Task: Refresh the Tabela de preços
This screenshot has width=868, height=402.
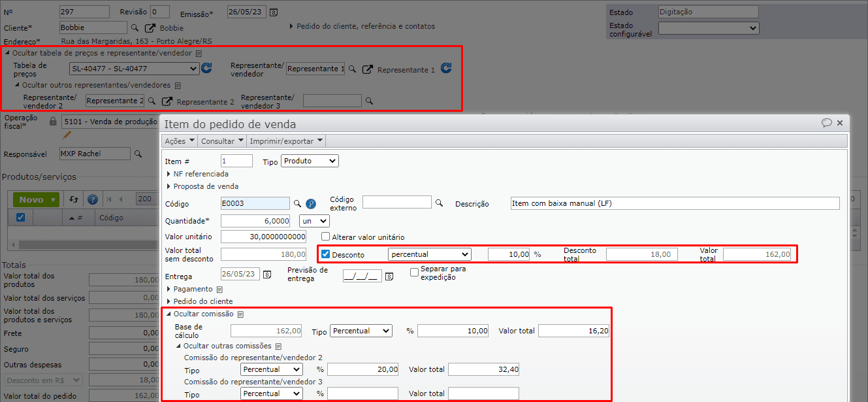Action: [x=207, y=68]
